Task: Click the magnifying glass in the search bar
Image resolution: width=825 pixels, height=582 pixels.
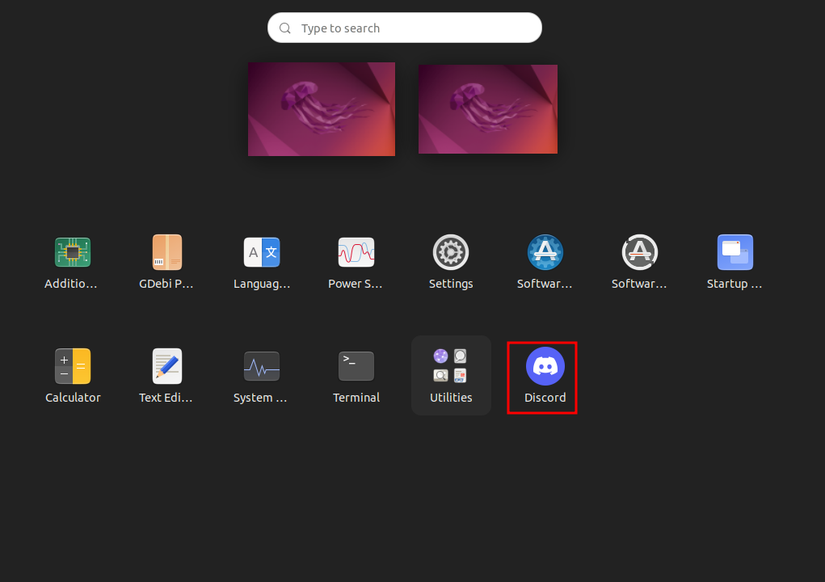Action: pyautogui.click(x=285, y=27)
